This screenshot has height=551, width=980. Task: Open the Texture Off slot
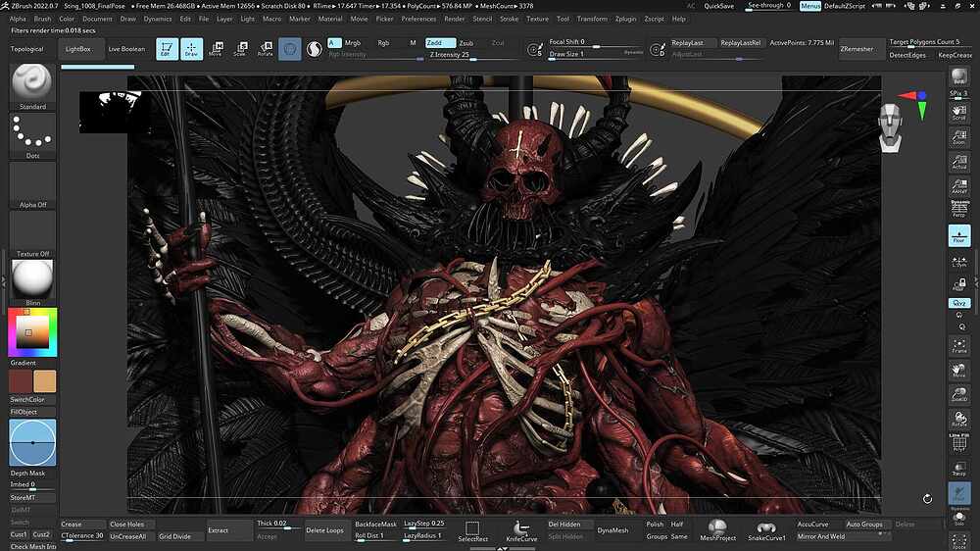click(32, 234)
